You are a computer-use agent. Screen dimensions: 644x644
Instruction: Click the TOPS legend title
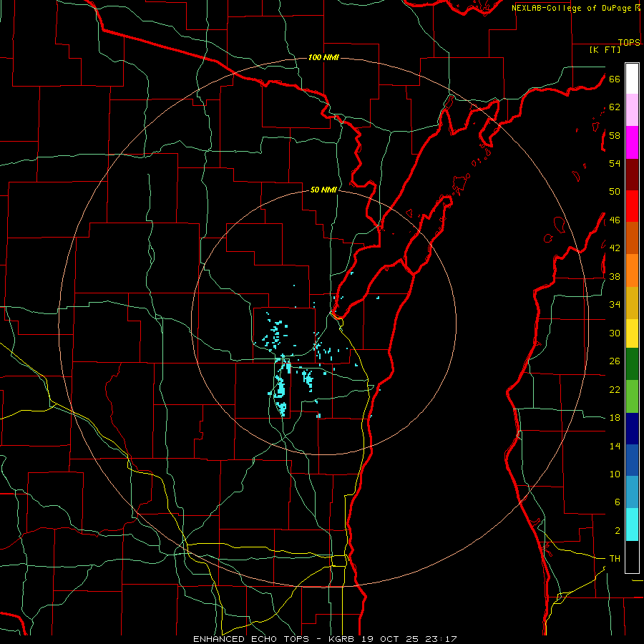pos(629,43)
